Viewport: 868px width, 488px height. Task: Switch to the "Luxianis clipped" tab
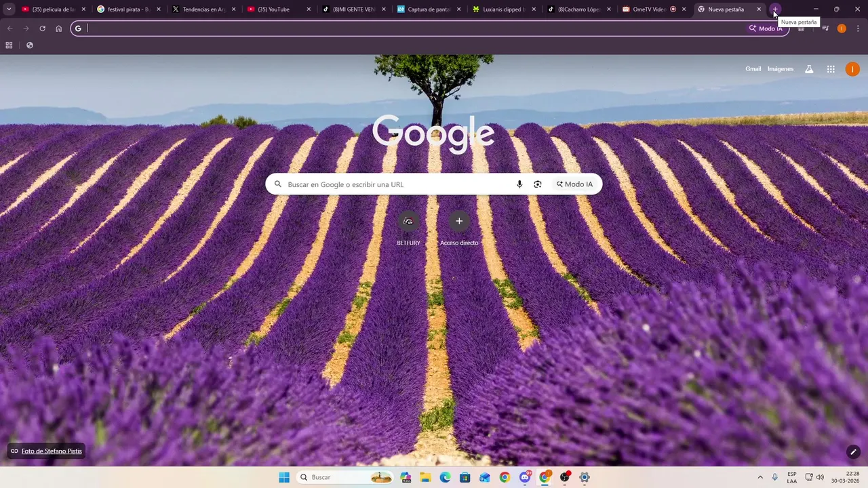[x=503, y=9]
